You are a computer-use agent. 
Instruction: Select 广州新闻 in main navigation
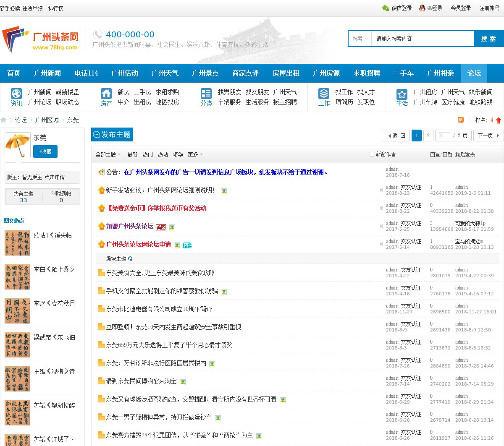pyautogui.click(x=47, y=73)
